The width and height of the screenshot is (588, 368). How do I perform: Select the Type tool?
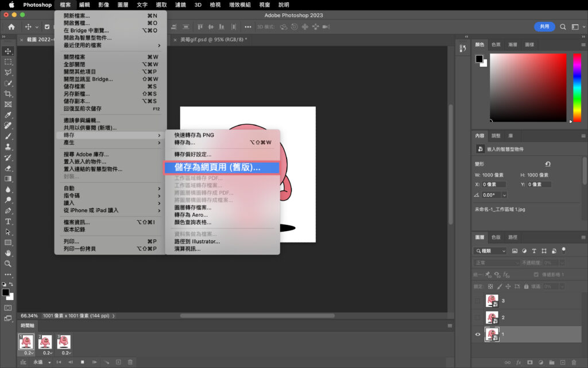[x=8, y=221]
